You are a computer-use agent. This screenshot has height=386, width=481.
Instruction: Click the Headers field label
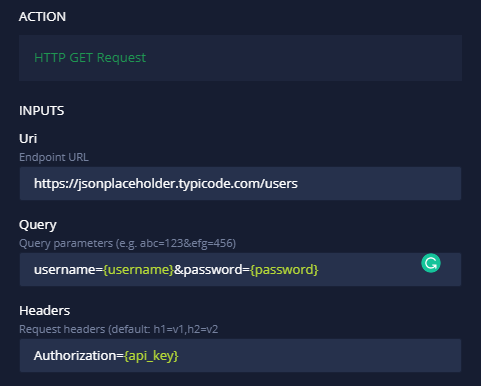[x=44, y=311]
